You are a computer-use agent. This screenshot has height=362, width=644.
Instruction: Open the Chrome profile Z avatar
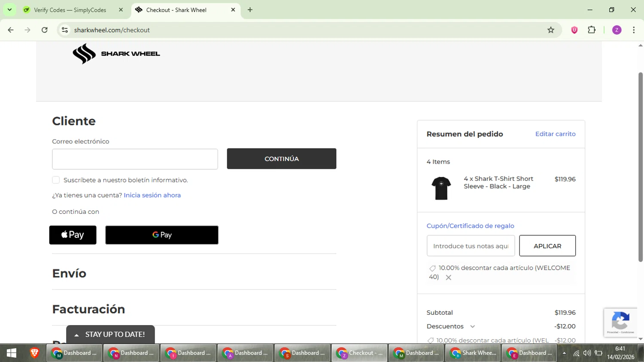617,30
